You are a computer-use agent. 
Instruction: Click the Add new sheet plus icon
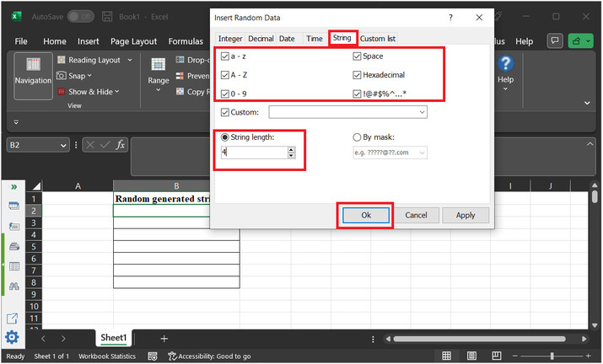(164, 339)
